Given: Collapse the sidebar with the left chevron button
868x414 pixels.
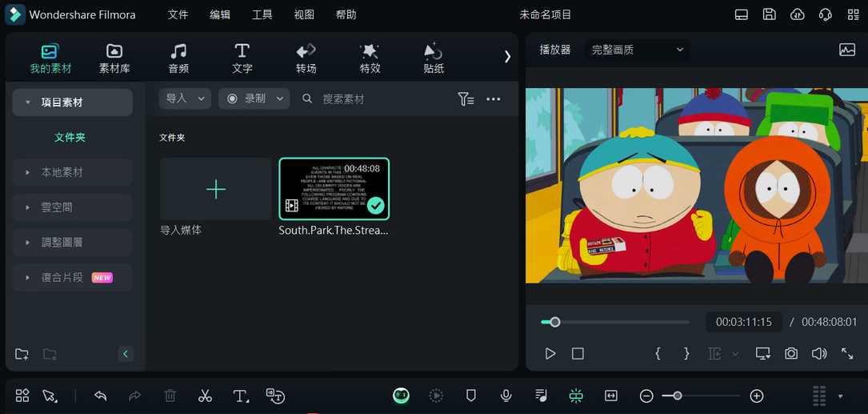Looking at the screenshot, I should [x=126, y=354].
